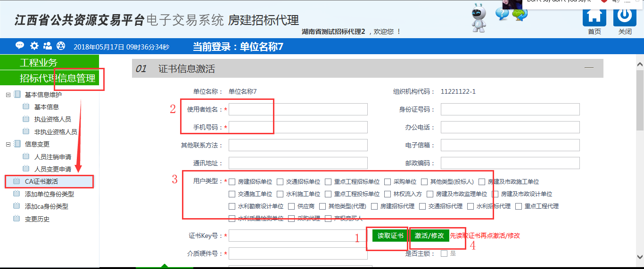
Task: Enable the 是否主锁 checkbox
Action: click(x=444, y=253)
